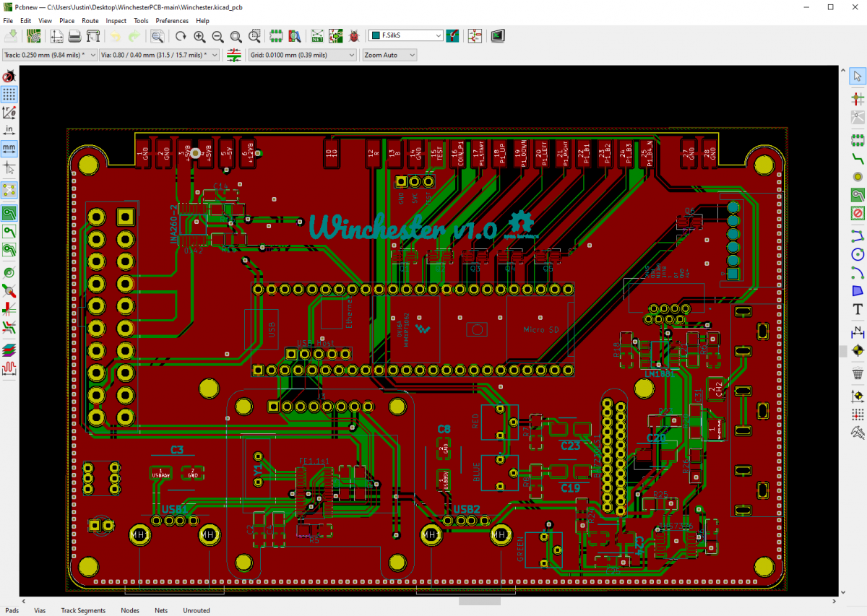The width and height of the screenshot is (867, 616).
Task: Switch units to millimeters
Action: [x=9, y=149]
